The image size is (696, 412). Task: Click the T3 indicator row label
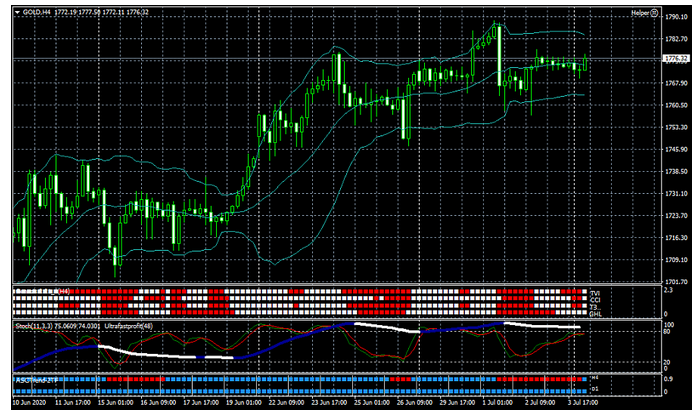595,306
